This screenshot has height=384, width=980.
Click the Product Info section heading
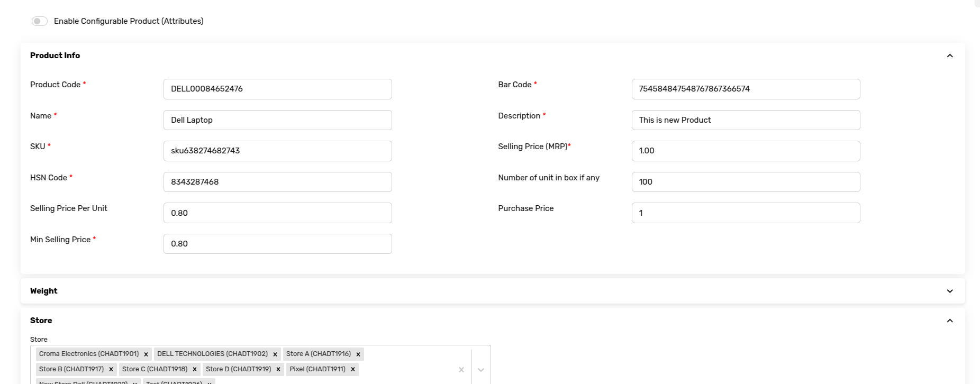coord(55,56)
